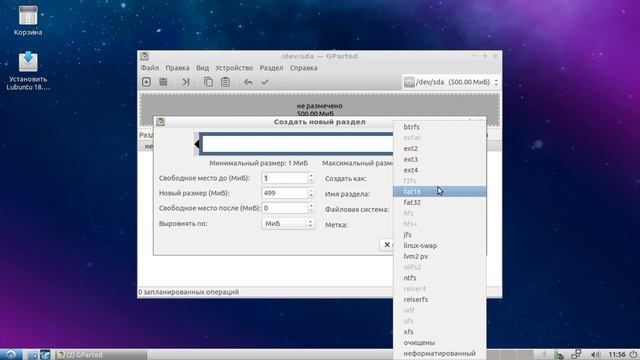Screen dimensions: 640x360
Task: Click the Корзина desktop icon
Action: [28, 20]
